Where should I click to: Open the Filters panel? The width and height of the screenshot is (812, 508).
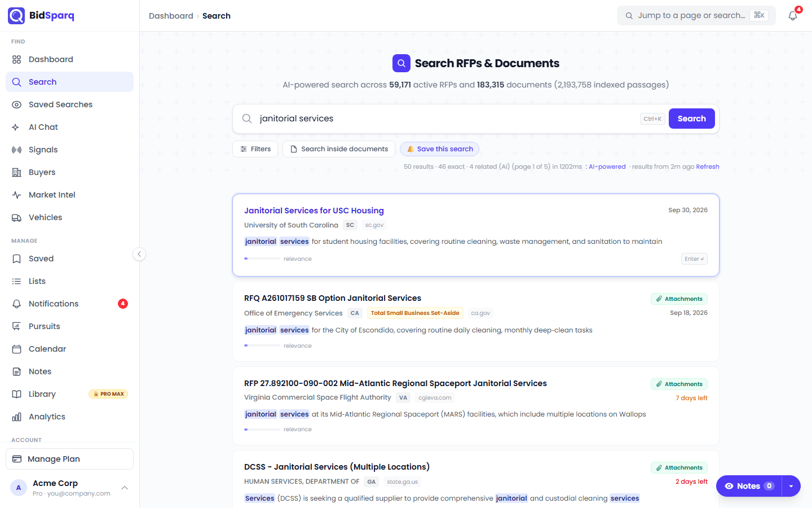(x=255, y=149)
